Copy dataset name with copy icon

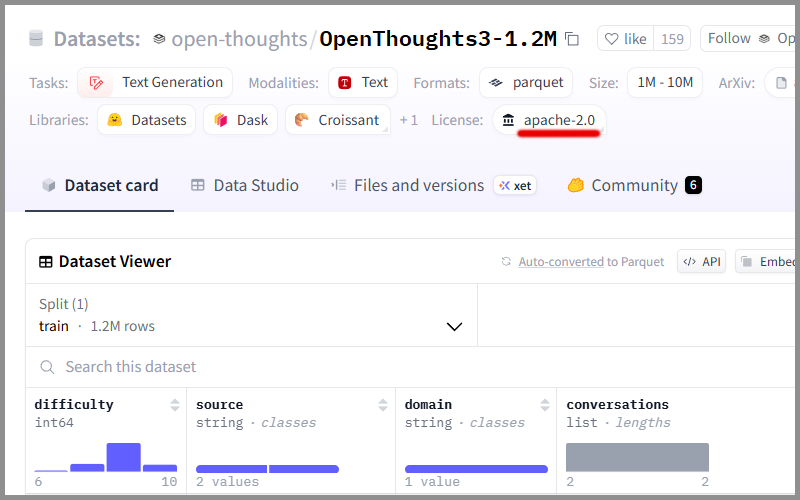(x=572, y=39)
